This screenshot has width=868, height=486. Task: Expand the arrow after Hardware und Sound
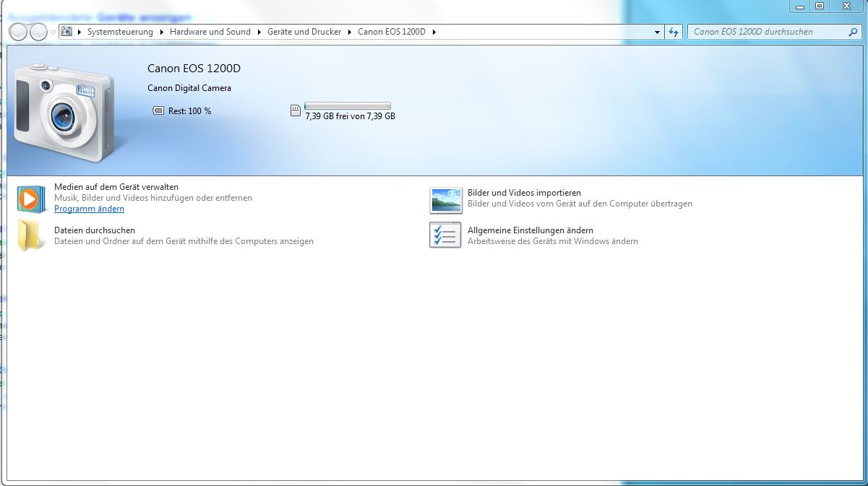coord(259,32)
